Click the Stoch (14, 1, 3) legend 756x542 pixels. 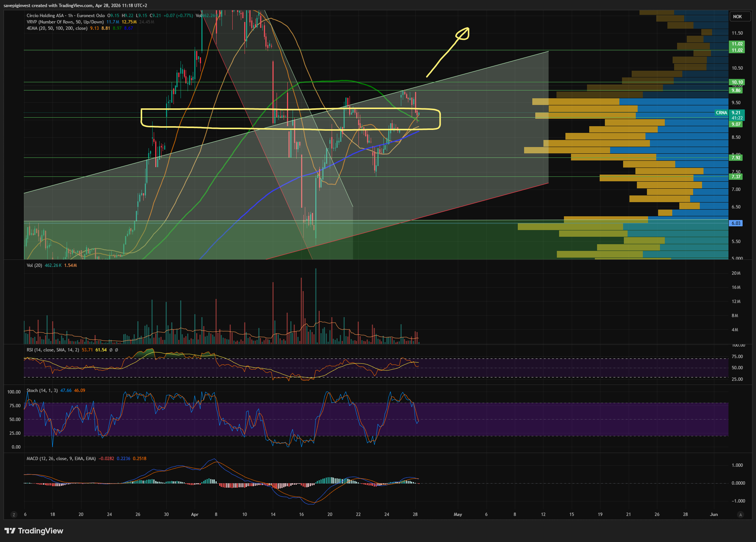click(x=42, y=390)
